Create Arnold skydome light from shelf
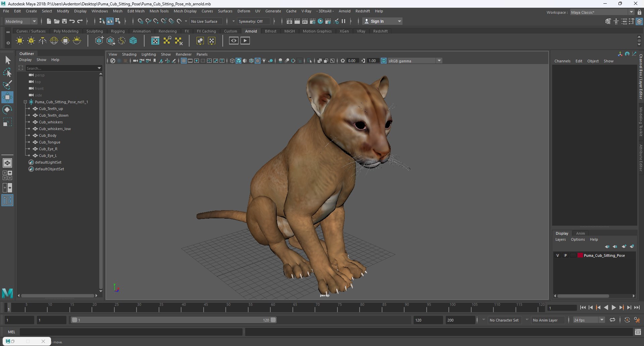The image size is (644, 346). coord(54,41)
